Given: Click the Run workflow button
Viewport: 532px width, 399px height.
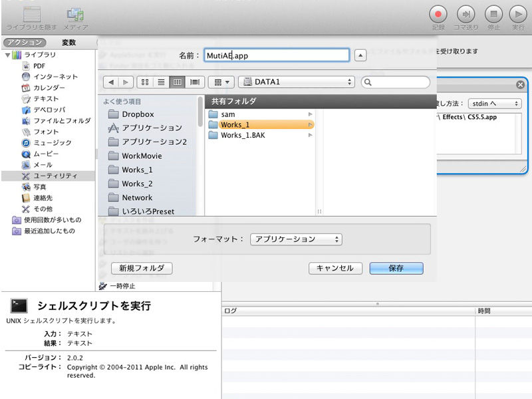Looking at the screenshot, I should point(517,14).
